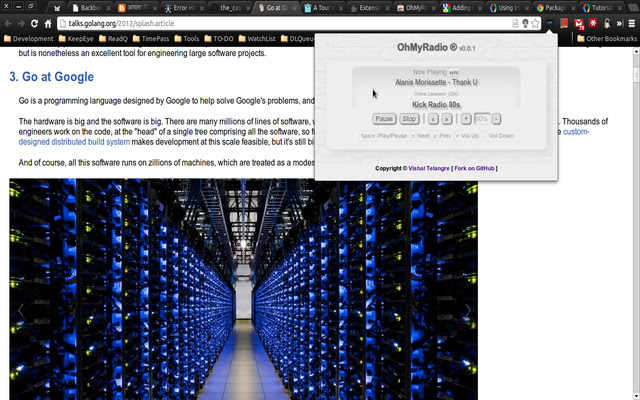Navigate back in browser history

point(8,23)
